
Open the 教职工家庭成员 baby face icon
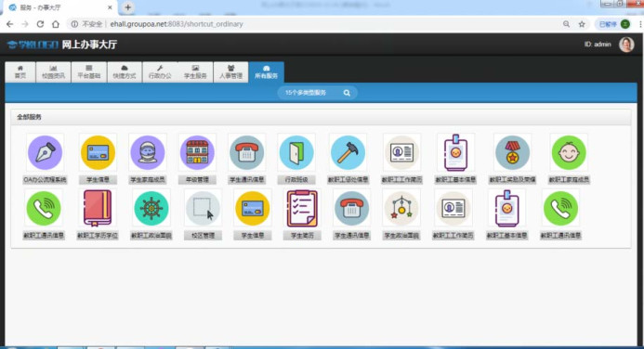(569, 152)
